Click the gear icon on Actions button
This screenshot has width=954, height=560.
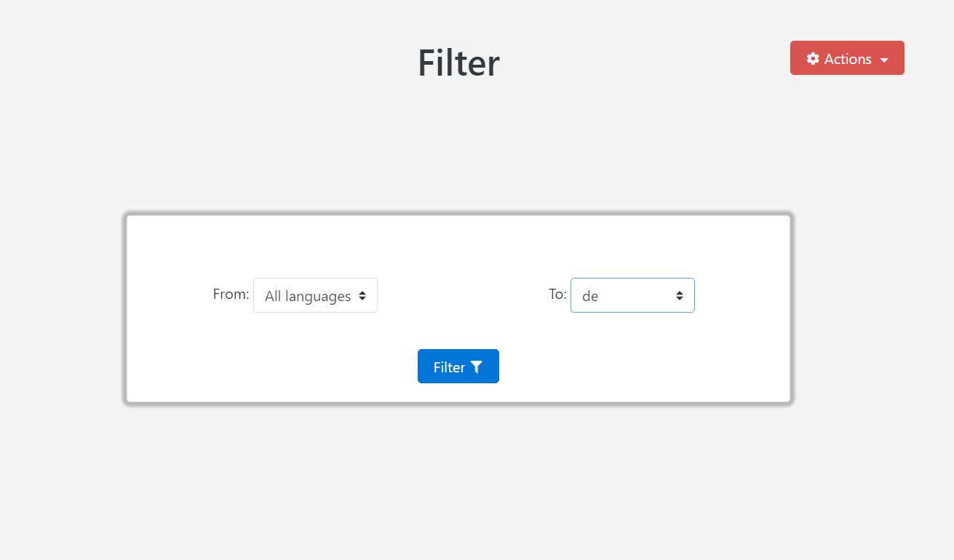813,59
